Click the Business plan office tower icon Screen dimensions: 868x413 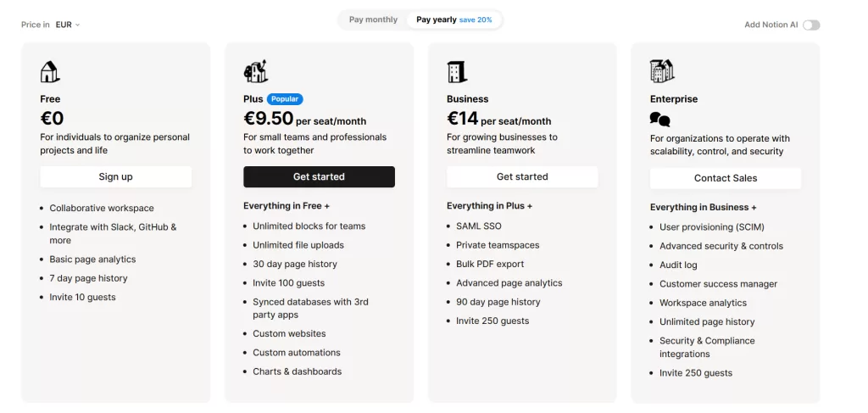click(457, 72)
